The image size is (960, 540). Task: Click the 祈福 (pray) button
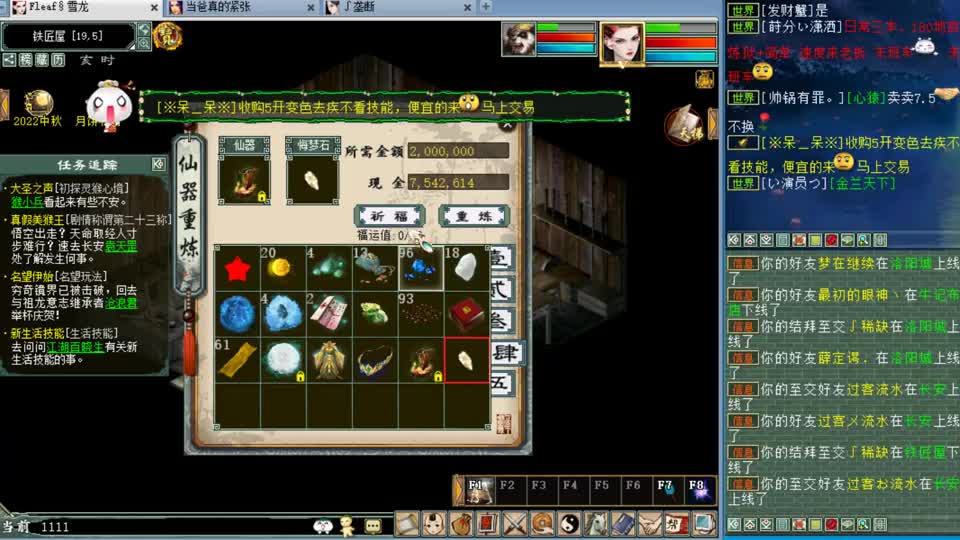tap(383, 216)
